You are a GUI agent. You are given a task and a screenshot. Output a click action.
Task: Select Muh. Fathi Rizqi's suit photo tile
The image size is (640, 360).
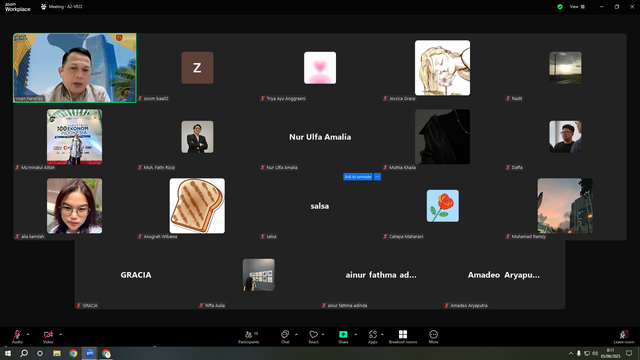[x=197, y=137]
